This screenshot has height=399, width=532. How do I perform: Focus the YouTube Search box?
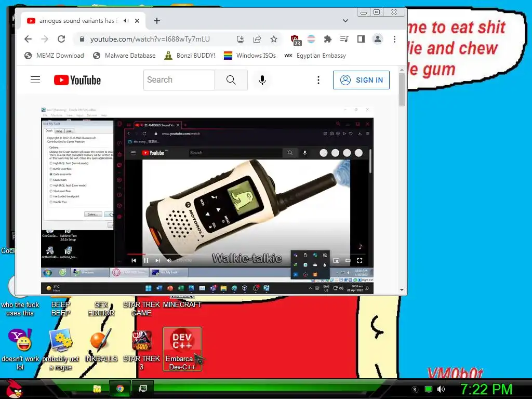point(179,80)
